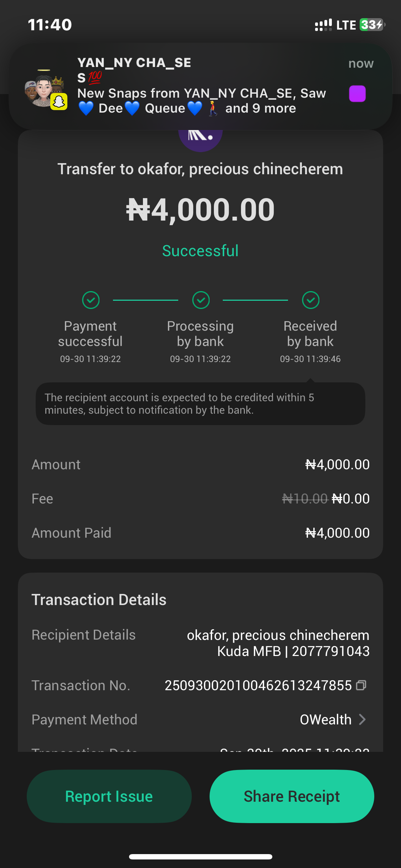Tap the Kuda bank logo icon
The width and height of the screenshot is (401, 868).
coord(200,139)
